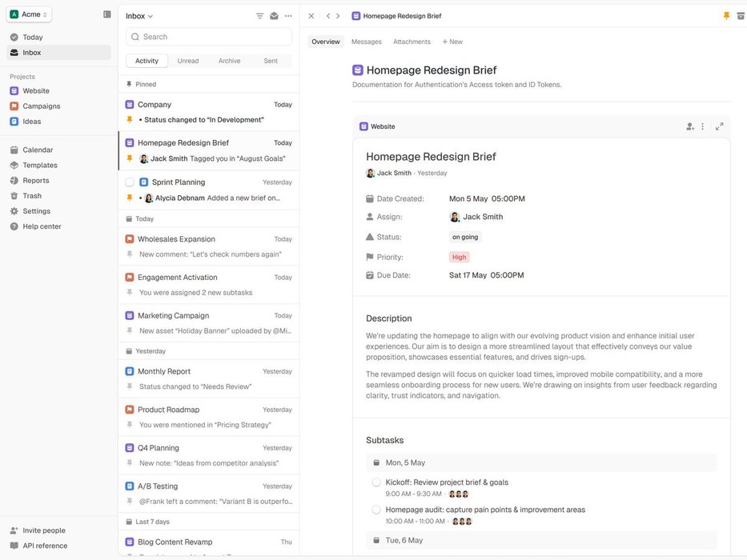Open the inbox filter options
This screenshot has height=560, width=747.
coord(259,16)
